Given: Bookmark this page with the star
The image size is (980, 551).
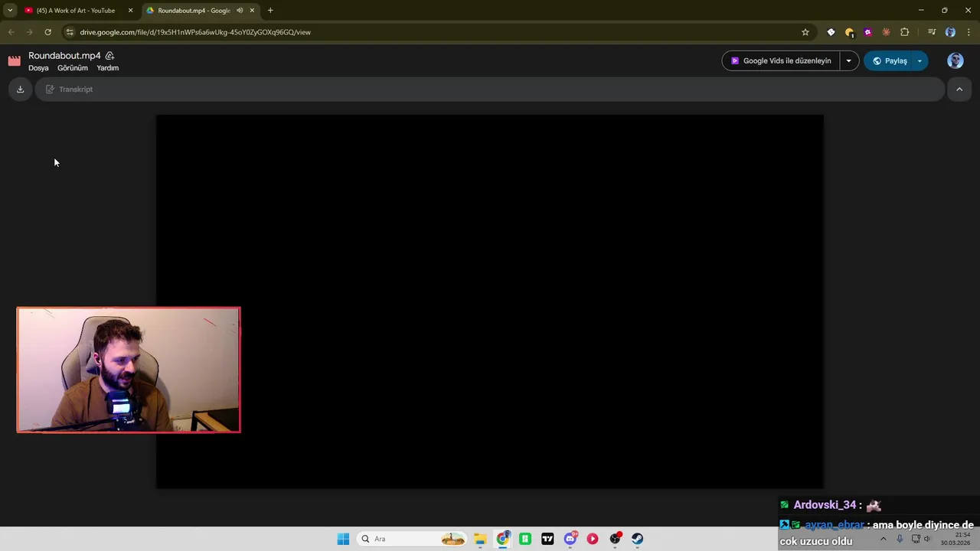Looking at the screenshot, I should point(805,32).
